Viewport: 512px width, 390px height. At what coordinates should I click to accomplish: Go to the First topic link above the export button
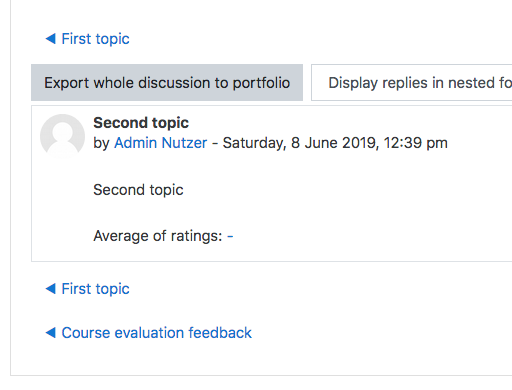point(96,39)
